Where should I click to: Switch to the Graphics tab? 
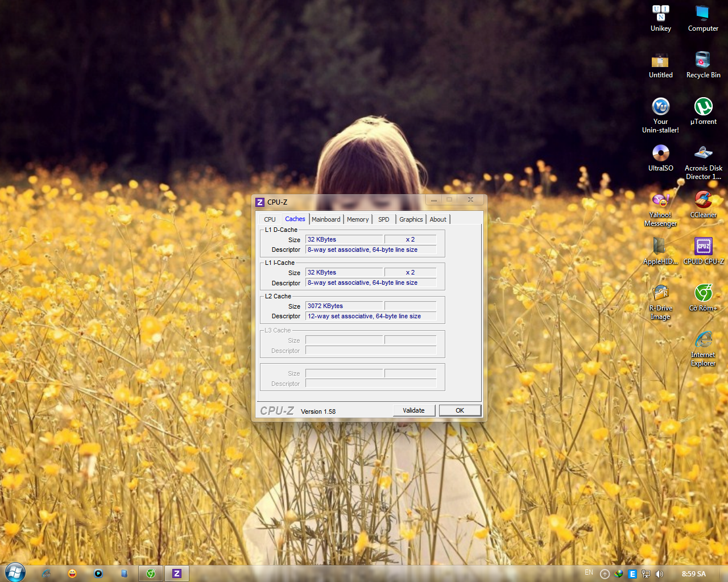(x=411, y=219)
